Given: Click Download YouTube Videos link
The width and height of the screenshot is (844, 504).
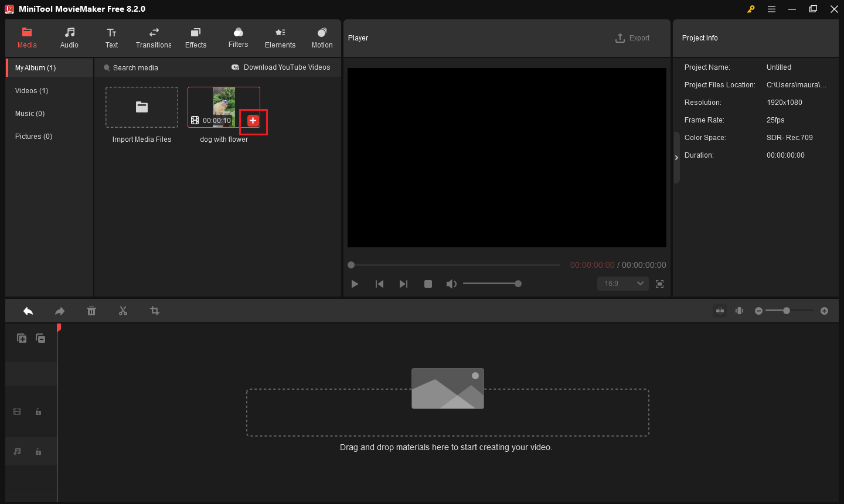Looking at the screenshot, I should [281, 67].
